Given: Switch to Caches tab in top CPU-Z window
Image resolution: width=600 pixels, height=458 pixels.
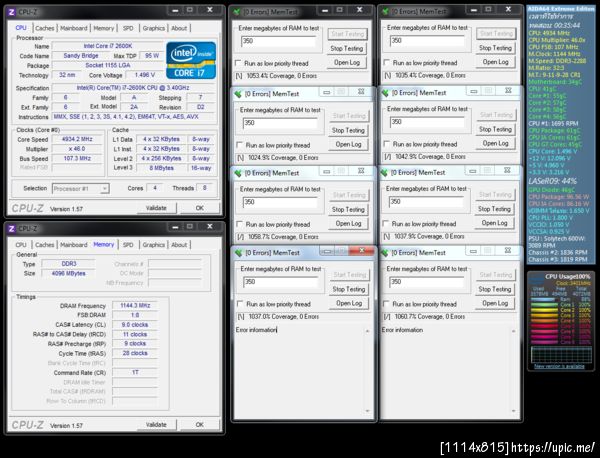Looking at the screenshot, I should click(x=45, y=28).
